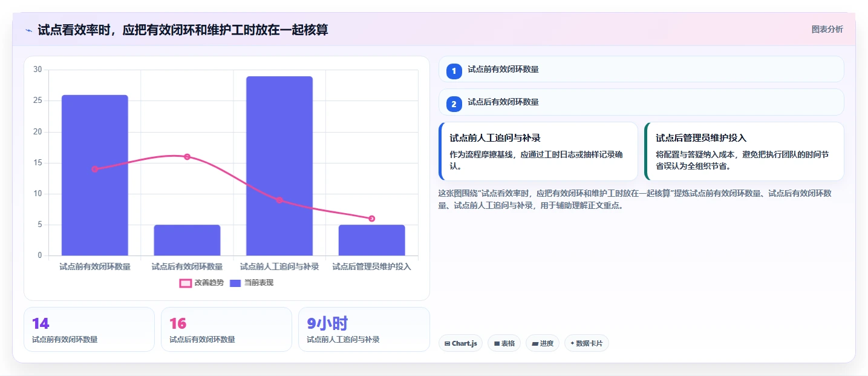Open the 试点前人工追问与补录 card
The image size is (868, 376).
(538, 151)
